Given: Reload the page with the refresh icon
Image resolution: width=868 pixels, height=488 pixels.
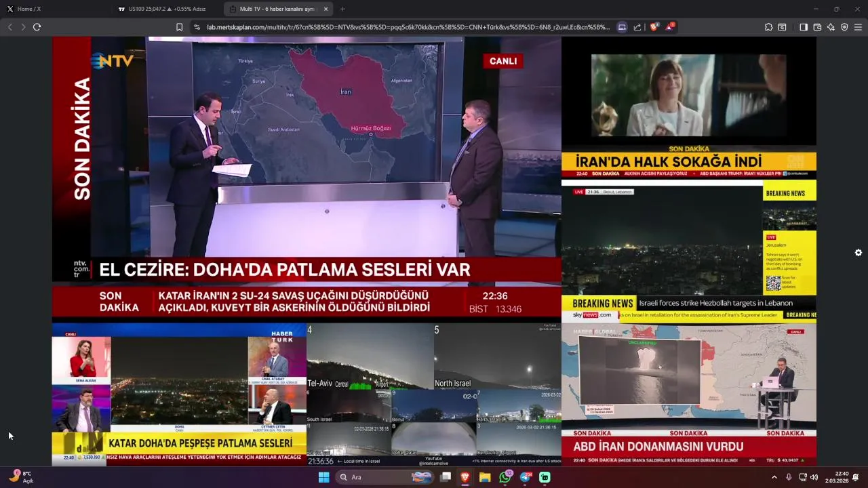Looking at the screenshot, I should click(x=37, y=27).
